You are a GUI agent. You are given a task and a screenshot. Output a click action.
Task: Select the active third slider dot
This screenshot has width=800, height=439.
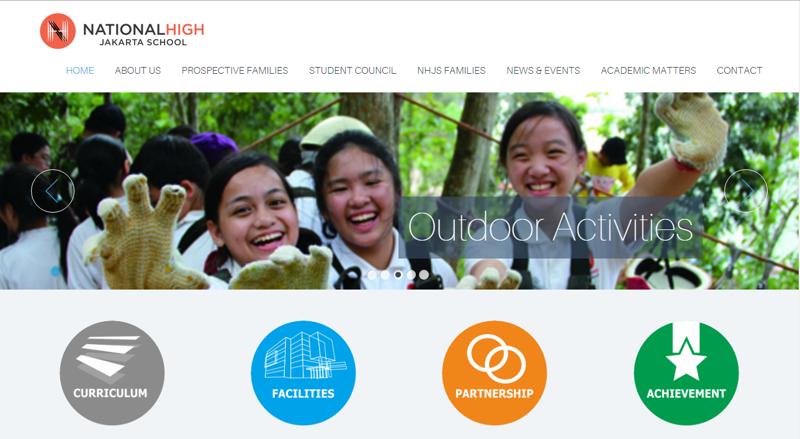398,275
